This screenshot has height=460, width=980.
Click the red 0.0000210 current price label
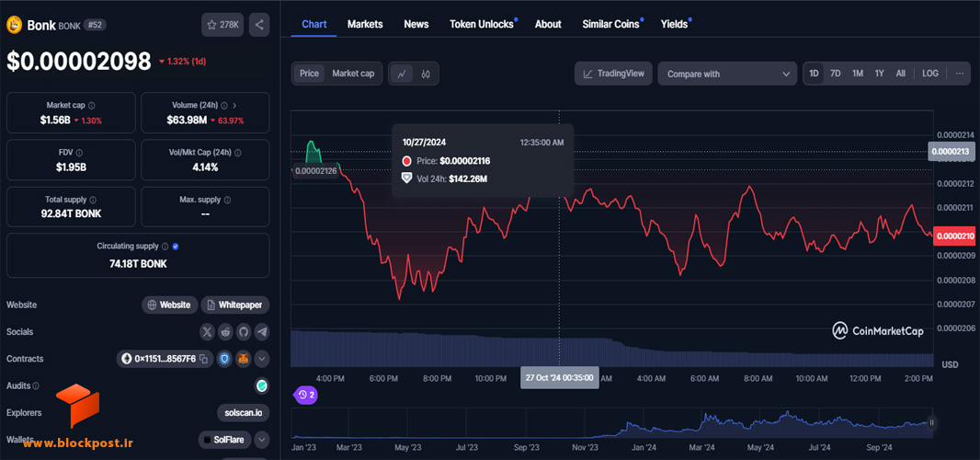(953, 236)
